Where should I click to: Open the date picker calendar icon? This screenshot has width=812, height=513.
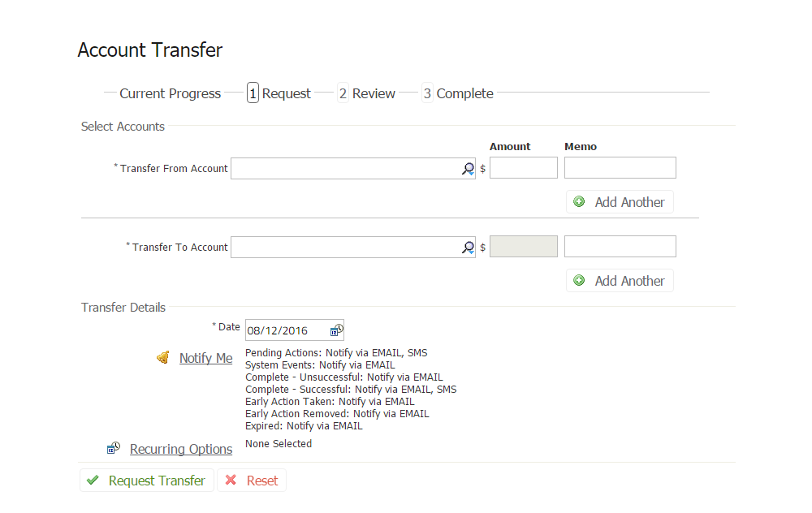coord(336,330)
